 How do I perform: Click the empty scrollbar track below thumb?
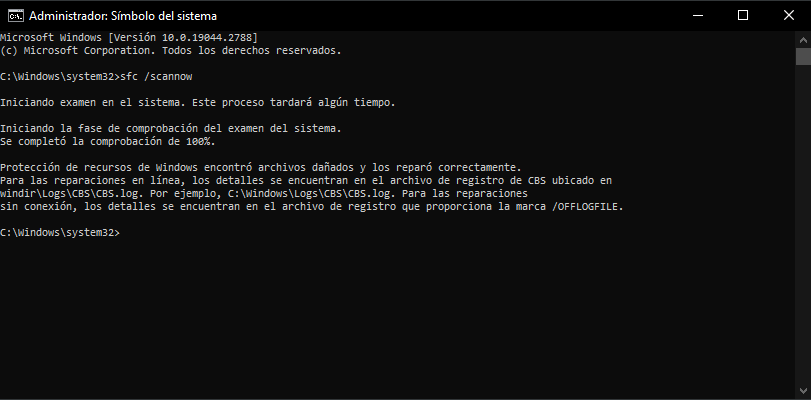[803, 223]
